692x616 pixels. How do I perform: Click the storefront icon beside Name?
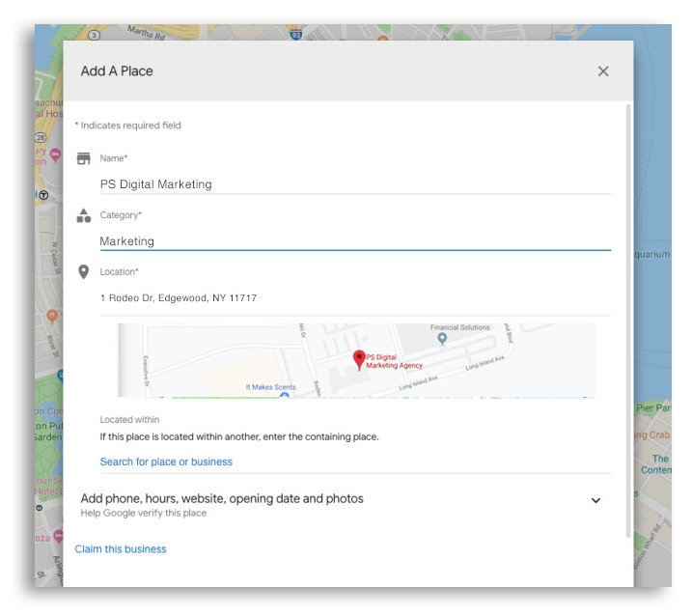83,158
